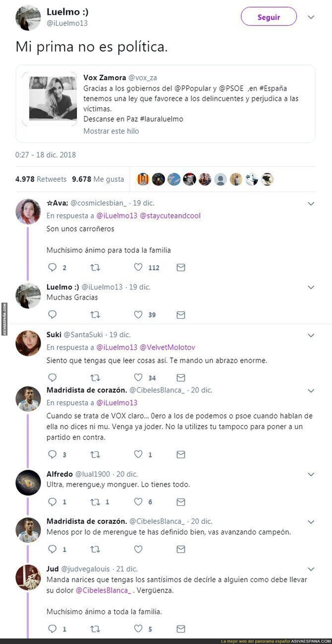The height and width of the screenshot is (644, 332).
Task: Open the @staycuteandcool mention link
Action: (170, 216)
